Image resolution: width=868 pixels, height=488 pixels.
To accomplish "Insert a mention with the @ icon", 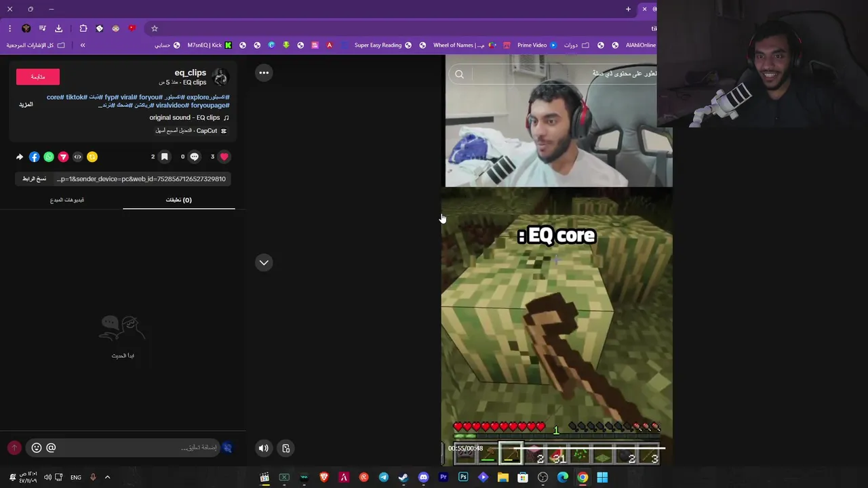I will click(x=51, y=447).
